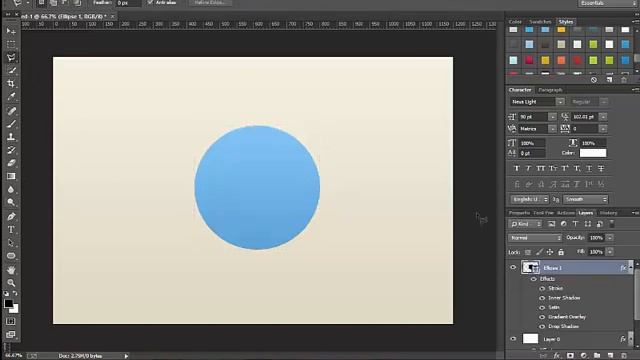Hide the Gradient Overlay effect
This screenshot has width=640, height=360.
coord(542,317)
